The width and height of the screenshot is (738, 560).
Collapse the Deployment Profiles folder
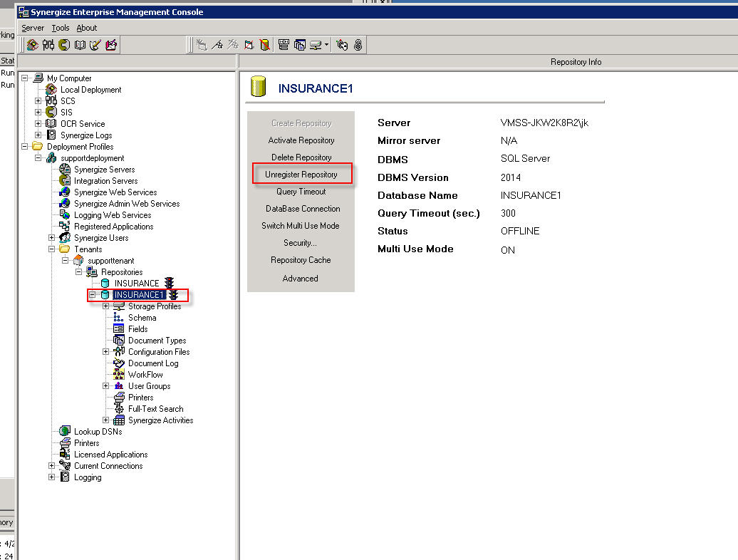[25, 146]
